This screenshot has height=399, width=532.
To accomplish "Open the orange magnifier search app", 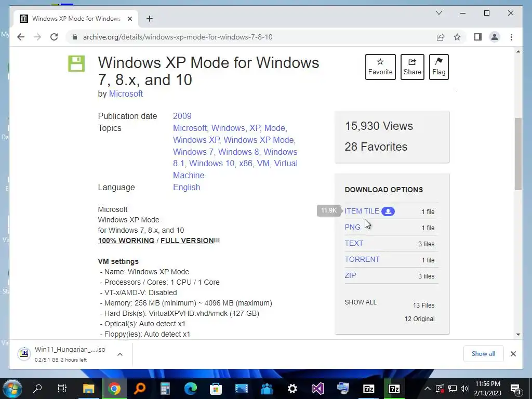I will point(139,389).
